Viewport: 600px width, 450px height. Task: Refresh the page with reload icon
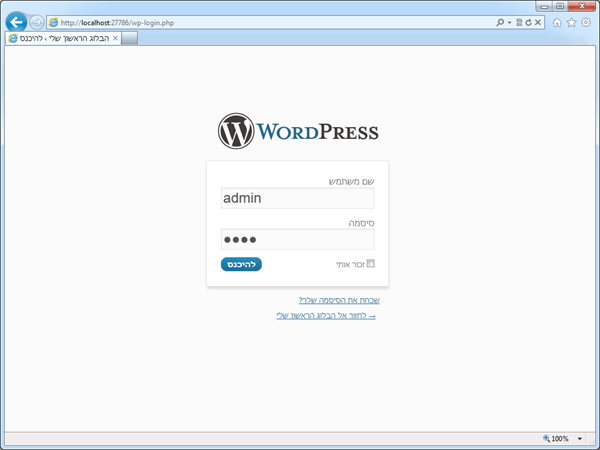(528, 23)
